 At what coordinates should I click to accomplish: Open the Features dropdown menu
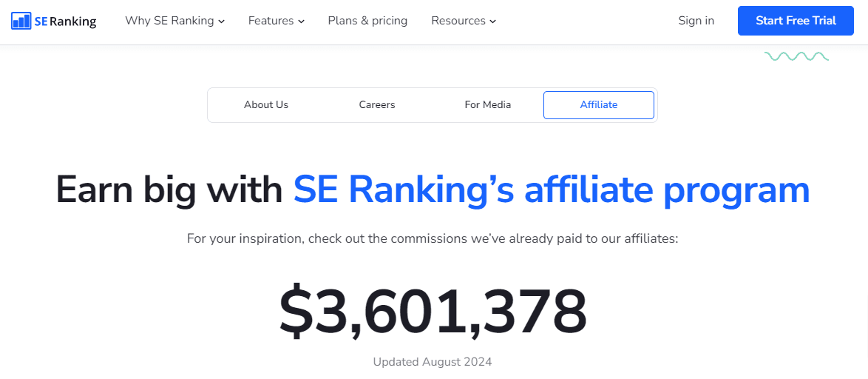(277, 21)
